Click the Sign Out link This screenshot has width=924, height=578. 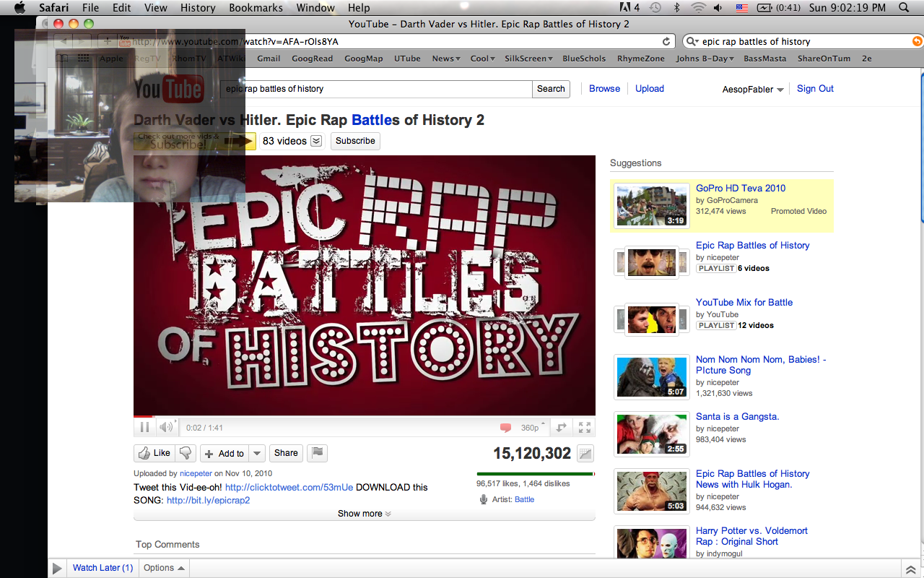815,89
